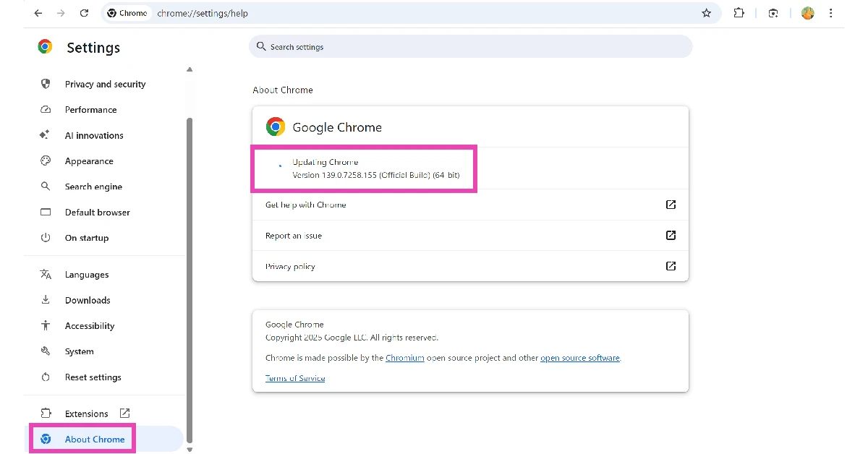Click the Privacy and security shield icon
Image resolution: width=868 pixels, height=454 pixels.
click(x=46, y=84)
